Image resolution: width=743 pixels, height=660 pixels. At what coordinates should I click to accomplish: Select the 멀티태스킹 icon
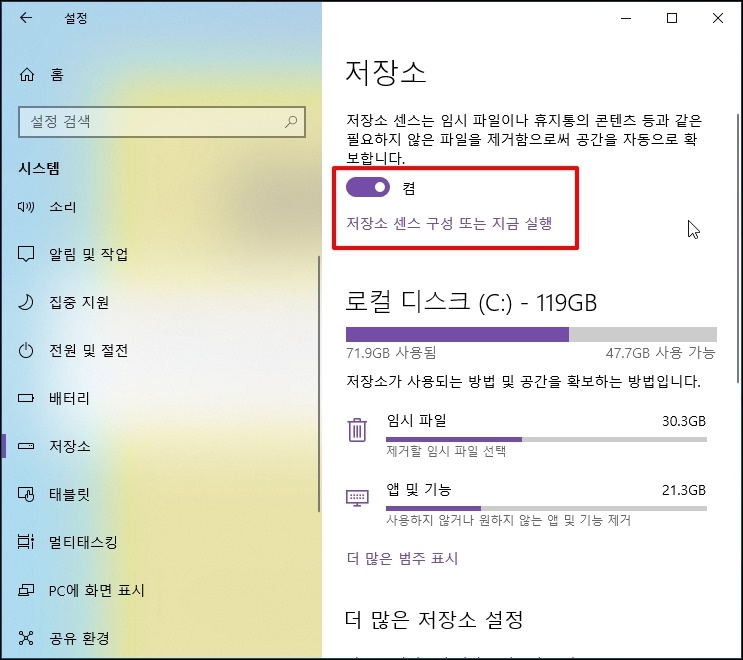26,542
